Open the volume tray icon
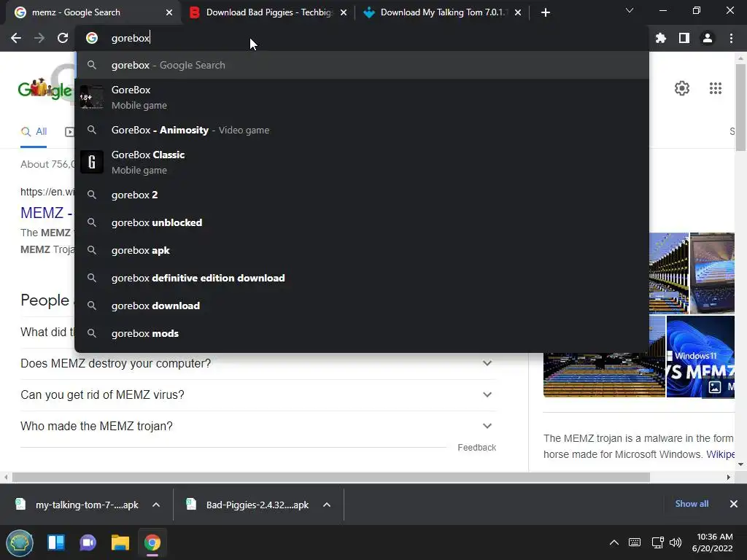 pyautogui.click(x=676, y=542)
